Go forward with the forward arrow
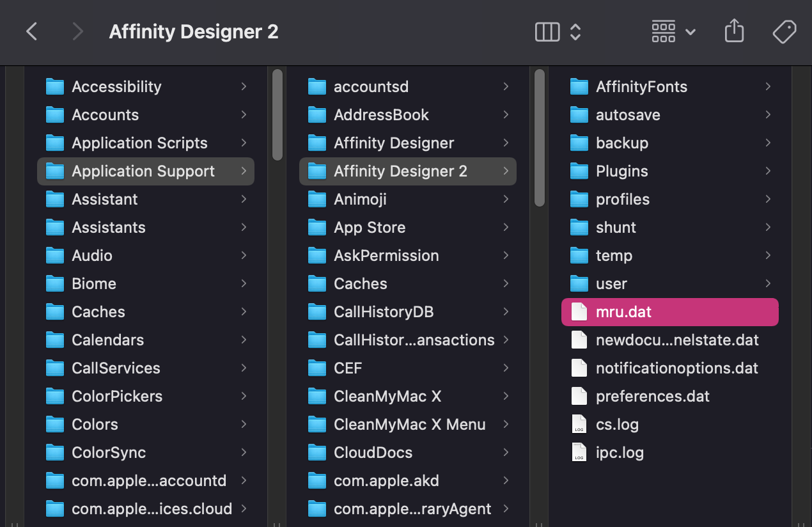 pyautogui.click(x=78, y=31)
